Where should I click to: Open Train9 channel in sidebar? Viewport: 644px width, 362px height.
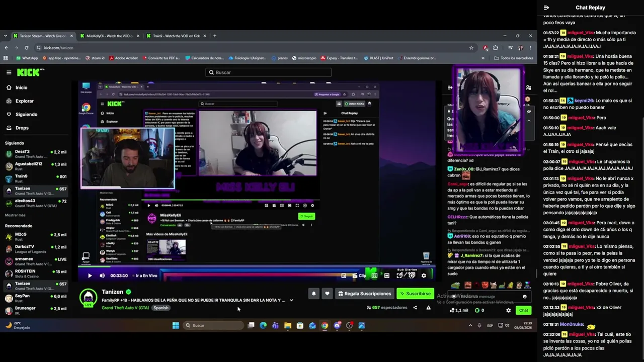35,178
